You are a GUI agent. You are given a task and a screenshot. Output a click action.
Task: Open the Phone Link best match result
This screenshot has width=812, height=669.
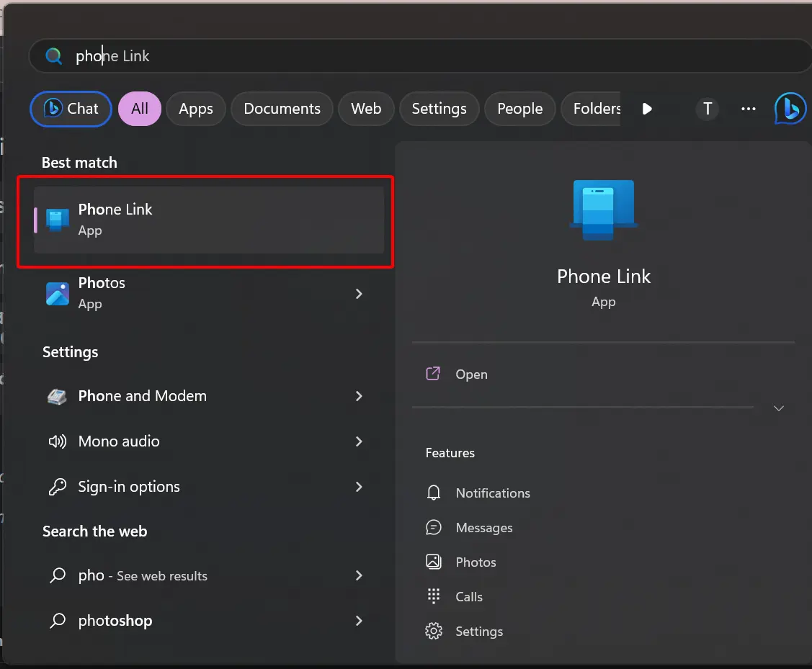(208, 220)
